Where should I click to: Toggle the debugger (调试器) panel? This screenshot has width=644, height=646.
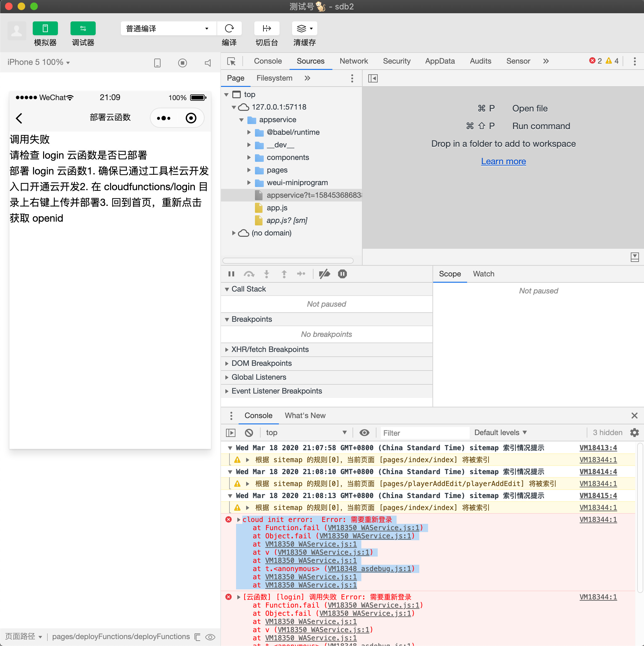click(83, 28)
